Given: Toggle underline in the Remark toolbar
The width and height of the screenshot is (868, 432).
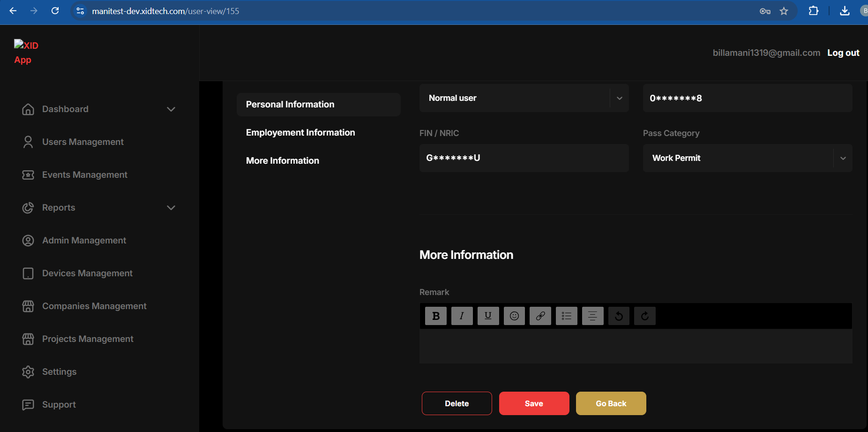Looking at the screenshot, I should click(488, 316).
